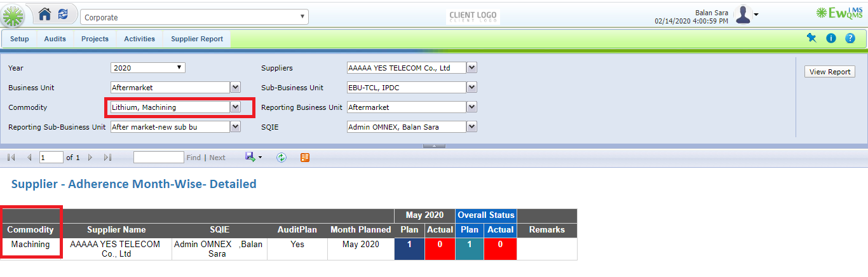This screenshot has height=277, width=868.
Task: Open the Audits menu
Action: [55, 39]
